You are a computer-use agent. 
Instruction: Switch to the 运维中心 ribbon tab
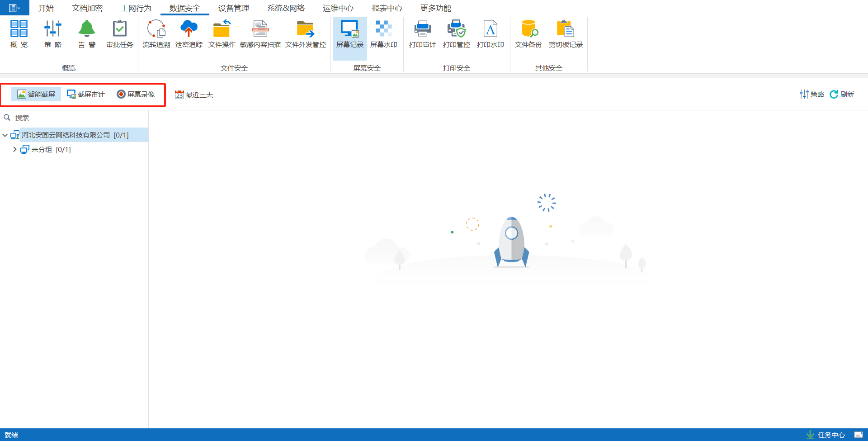pos(338,8)
